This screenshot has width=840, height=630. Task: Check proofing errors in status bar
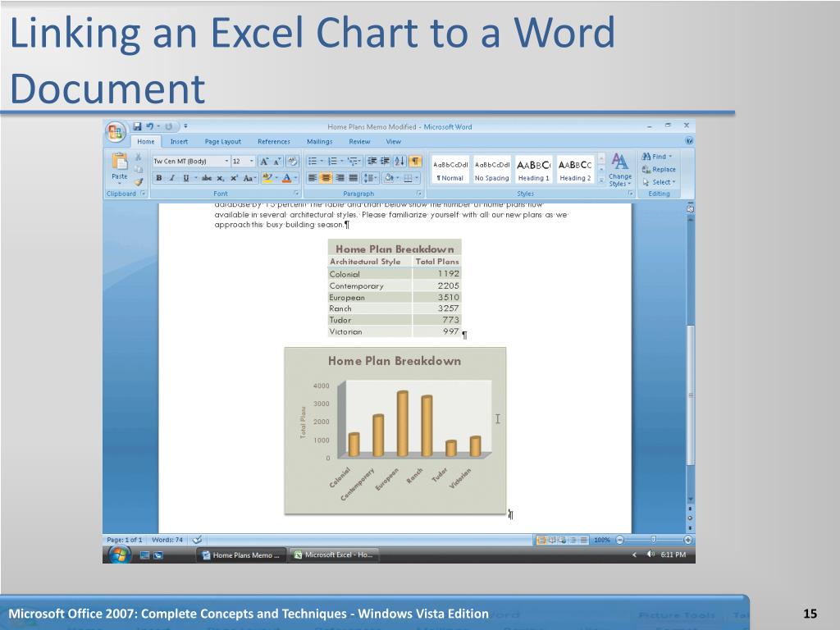click(197, 540)
